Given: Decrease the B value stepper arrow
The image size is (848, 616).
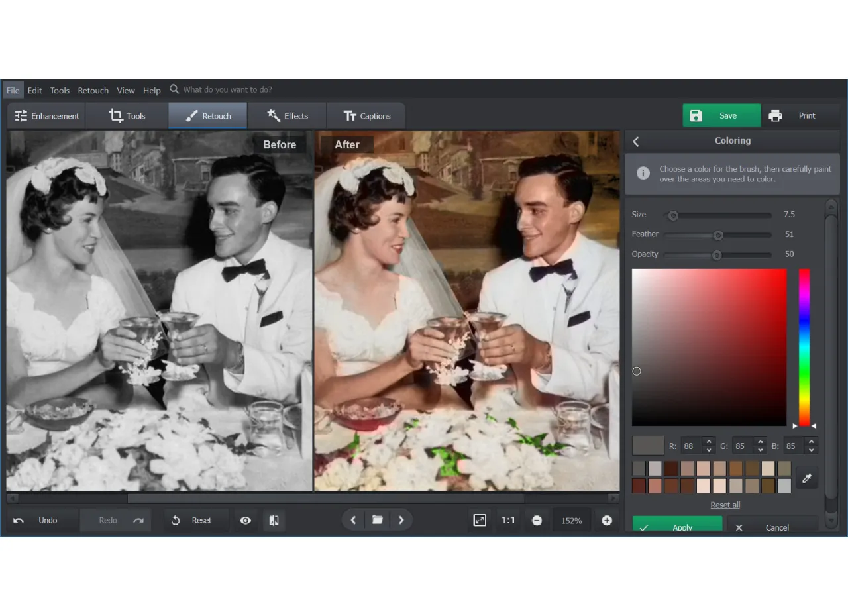Looking at the screenshot, I should (812, 450).
